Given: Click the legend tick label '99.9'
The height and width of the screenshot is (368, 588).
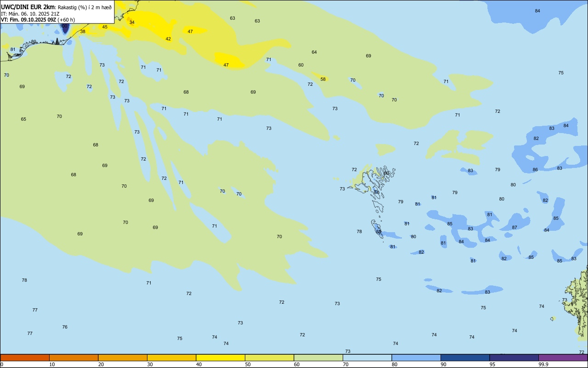Looking at the screenshot, I should click(x=543, y=364).
